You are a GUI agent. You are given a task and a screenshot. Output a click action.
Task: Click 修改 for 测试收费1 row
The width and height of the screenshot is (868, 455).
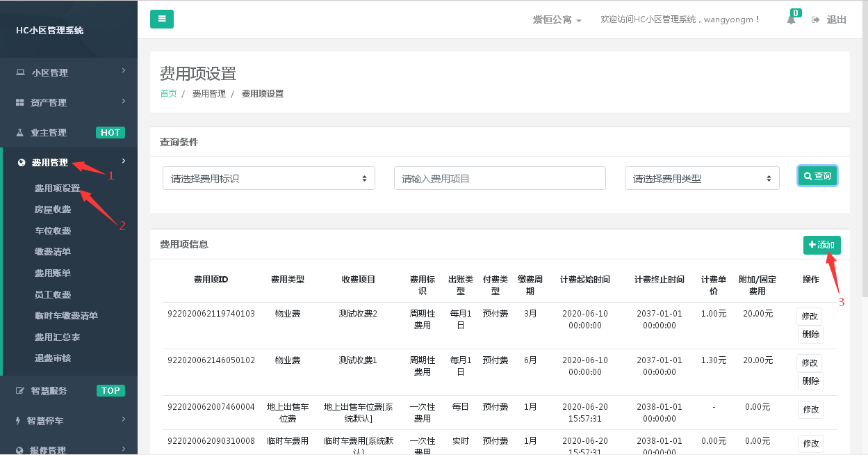(x=810, y=362)
